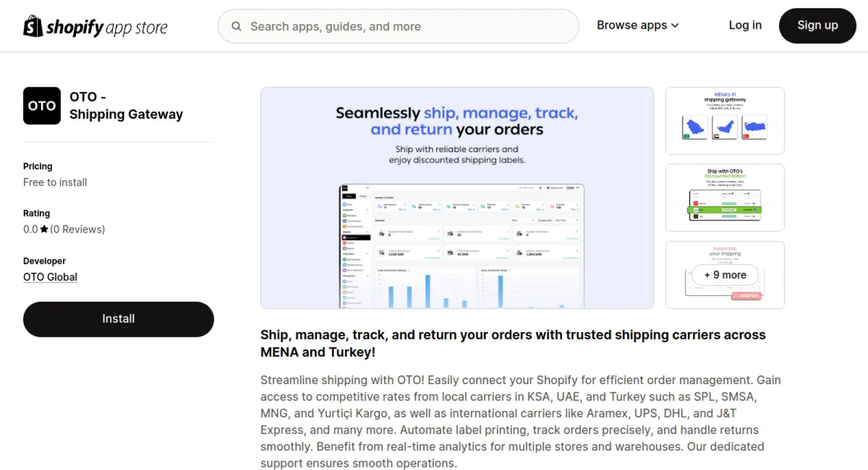Click the rating star icon
This screenshot has width=868, height=470.
pos(44,229)
